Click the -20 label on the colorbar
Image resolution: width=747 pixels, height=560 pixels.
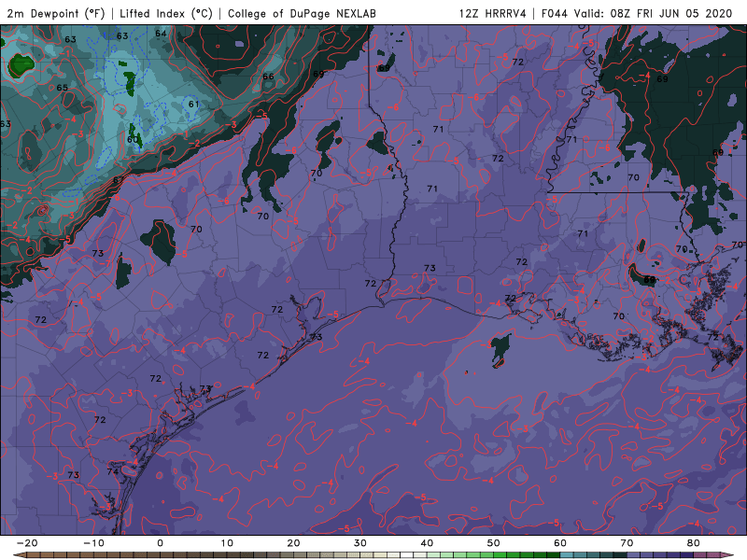tap(27, 543)
